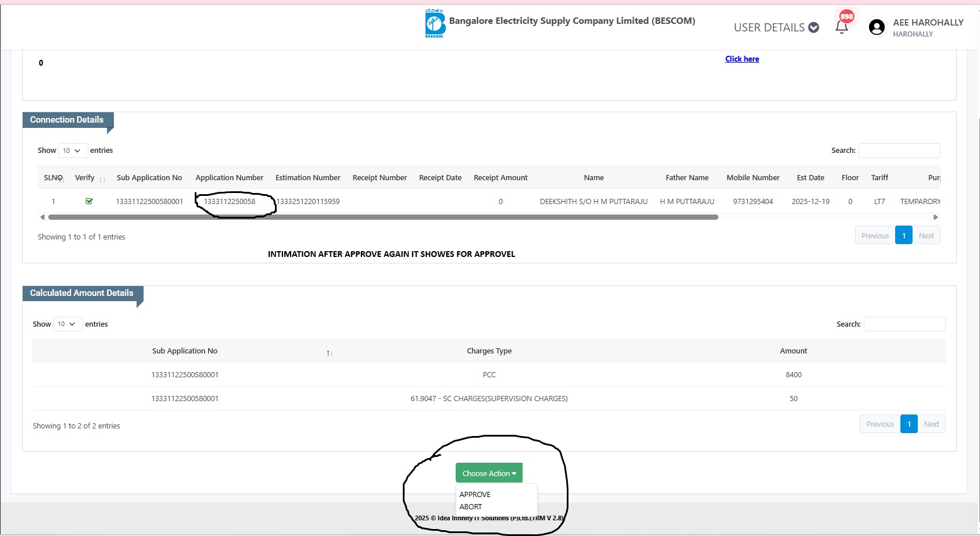Open the AEE HAROHALLY profile avatar
980x536 pixels.
coord(877,27)
